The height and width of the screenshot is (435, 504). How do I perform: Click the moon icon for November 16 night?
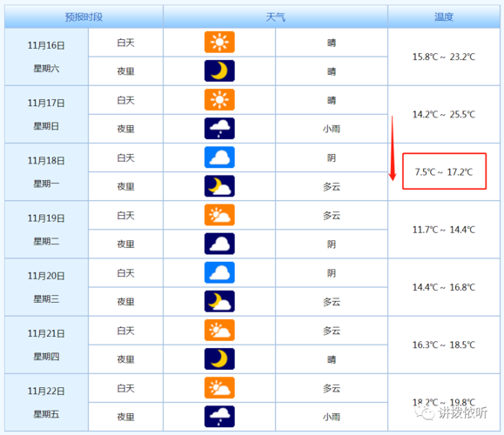coord(219,70)
